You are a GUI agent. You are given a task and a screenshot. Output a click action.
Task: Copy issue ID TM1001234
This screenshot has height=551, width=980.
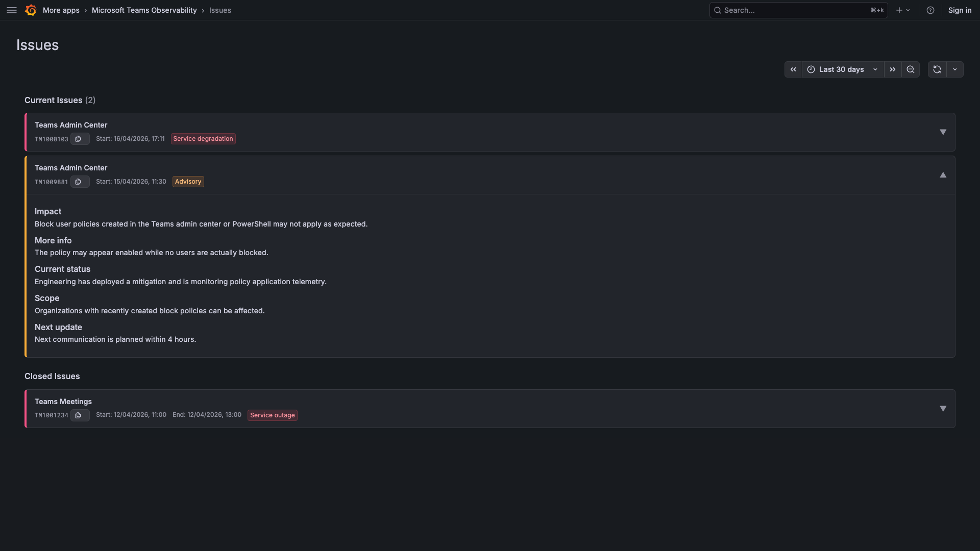[x=79, y=415]
